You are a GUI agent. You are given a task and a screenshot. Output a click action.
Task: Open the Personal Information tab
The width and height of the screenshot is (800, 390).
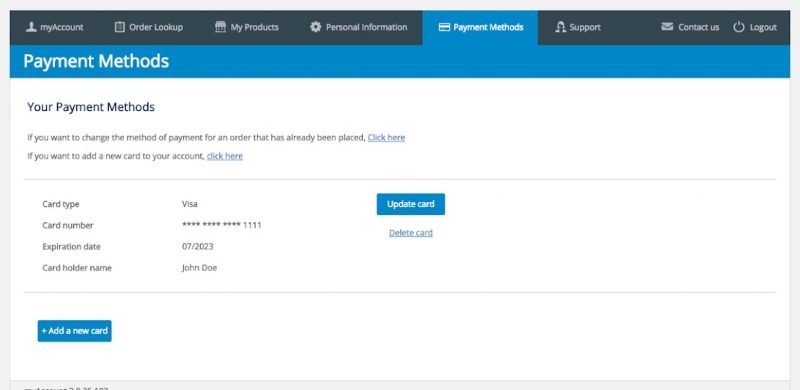(359, 27)
